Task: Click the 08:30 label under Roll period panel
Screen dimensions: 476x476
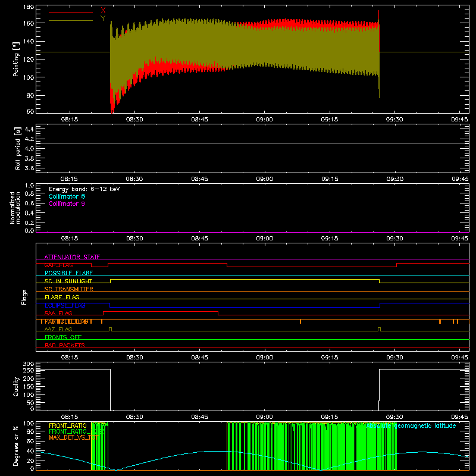Action: (x=134, y=179)
